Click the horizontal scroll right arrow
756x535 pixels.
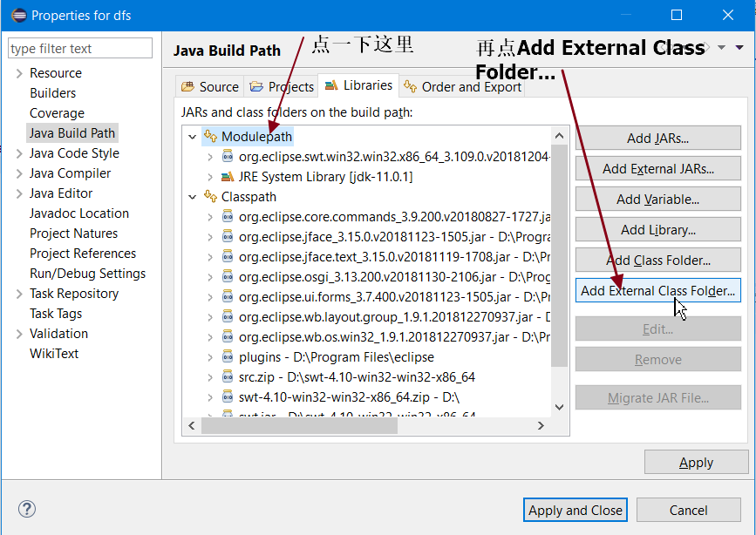(x=541, y=425)
